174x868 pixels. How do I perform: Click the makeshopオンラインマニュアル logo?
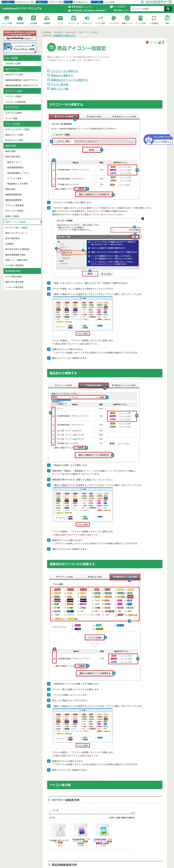[22, 8]
